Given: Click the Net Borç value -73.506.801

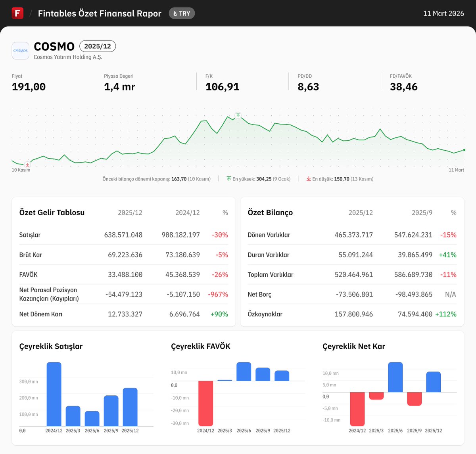Looking at the screenshot, I should [x=355, y=294].
